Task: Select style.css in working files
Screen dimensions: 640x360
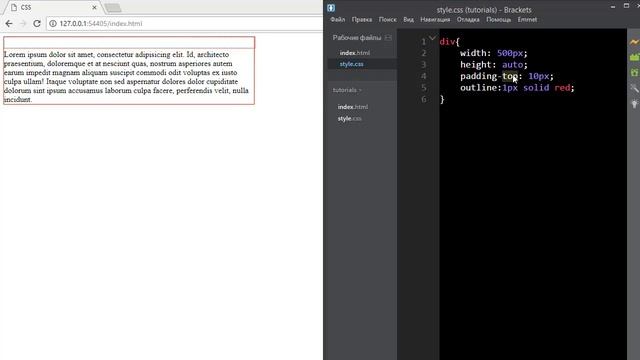Action: [351, 64]
